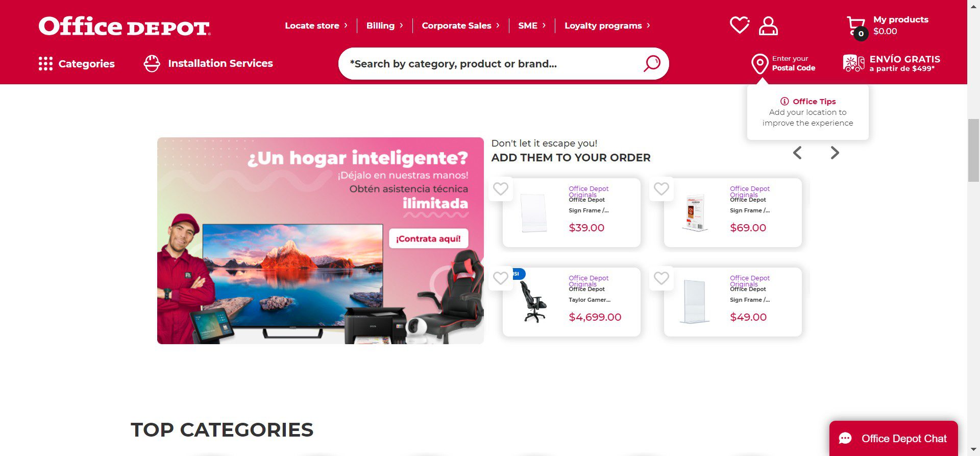Open the Billing menu item
Viewport: 980px width, 456px height.
384,26
